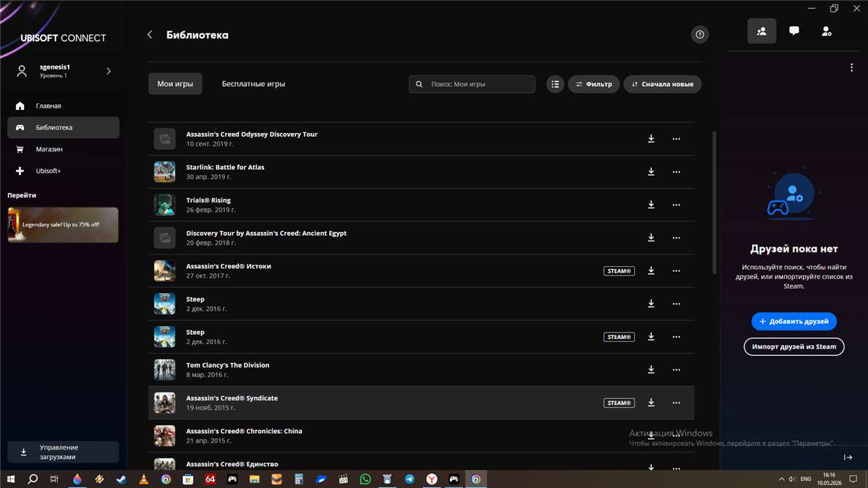
Task: Open more options for Assassin's Creed Syndicate
Action: (x=676, y=403)
